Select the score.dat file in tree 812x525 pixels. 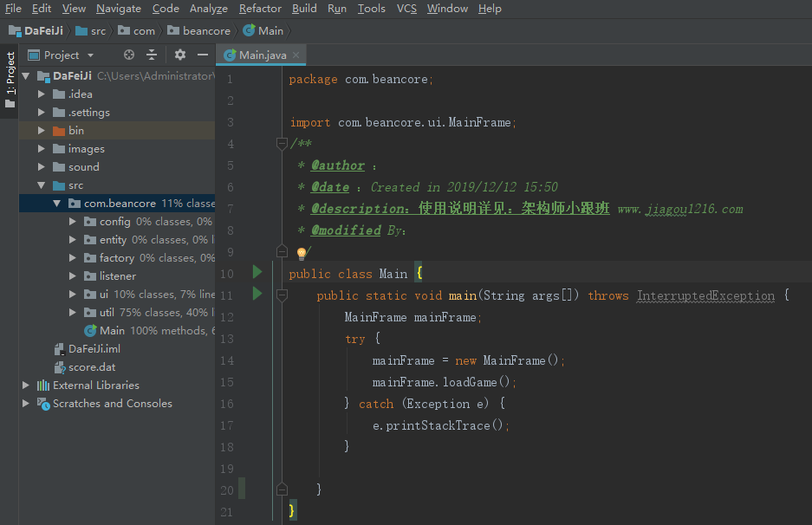point(92,367)
